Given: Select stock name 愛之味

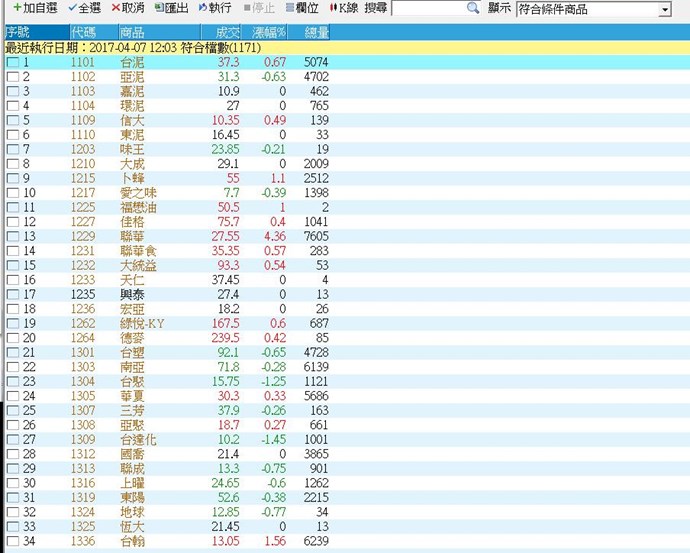Looking at the screenshot, I should tap(138, 193).
